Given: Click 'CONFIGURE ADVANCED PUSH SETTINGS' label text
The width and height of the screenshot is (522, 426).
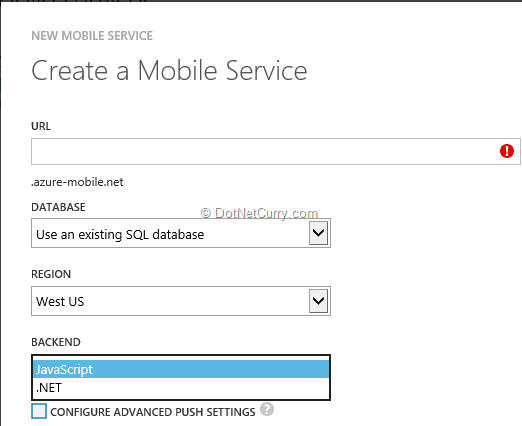Looking at the screenshot, I should pyautogui.click(x=153, y=412).
